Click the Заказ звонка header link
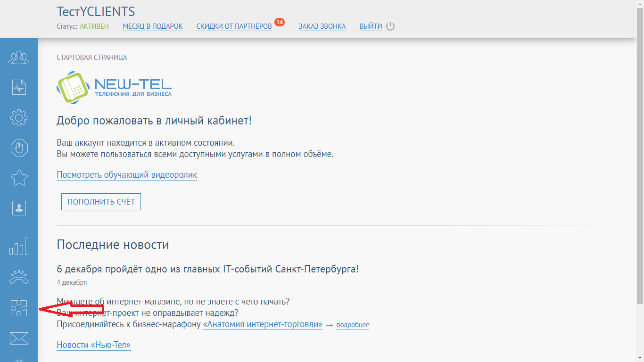Image resolution: width=644 pixels, height=362 pixels. [x=322, y=26]
